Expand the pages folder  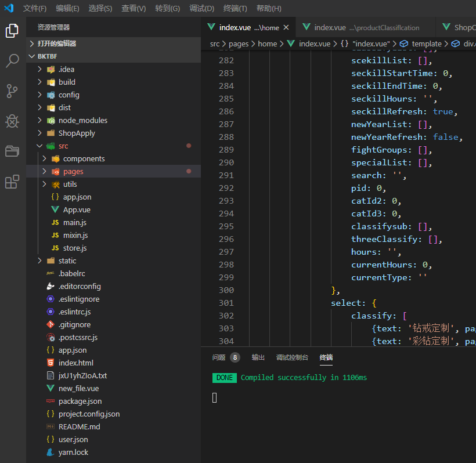click(x=44, y=171)
